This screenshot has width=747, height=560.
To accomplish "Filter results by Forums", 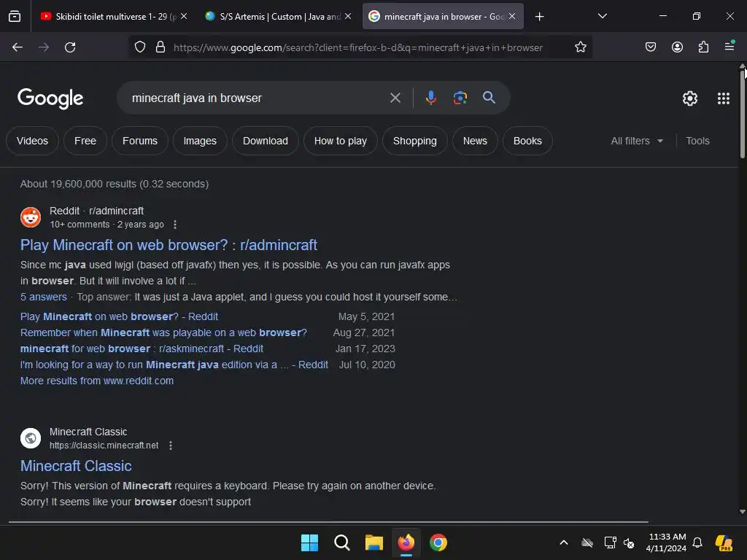I will [140, 141].
